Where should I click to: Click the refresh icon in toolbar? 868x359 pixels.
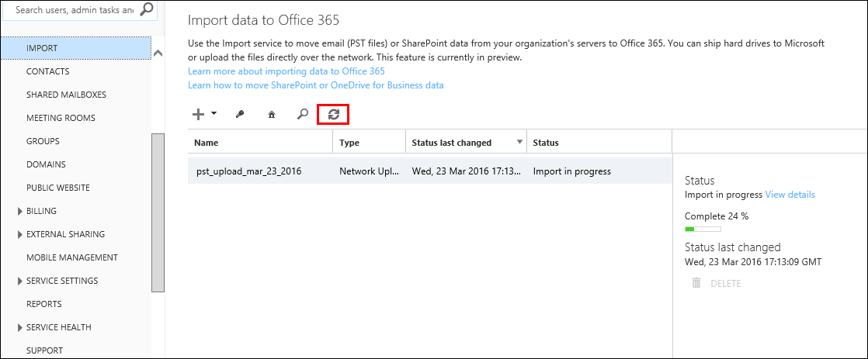333,115
